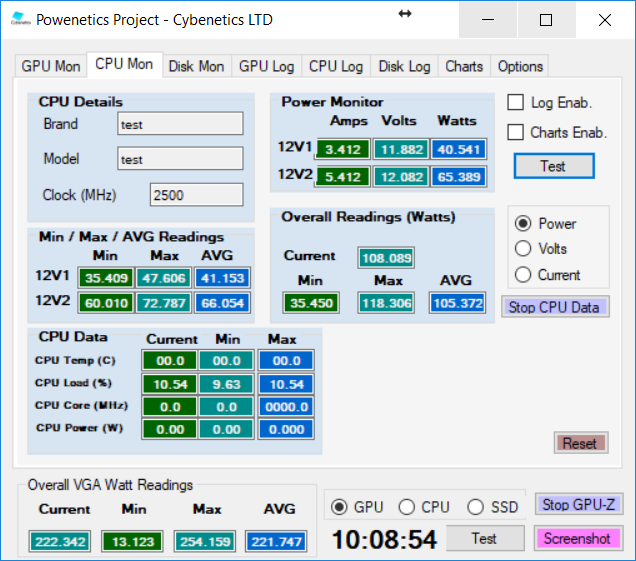Click the 12V1 Volts value 11.882
636x561 pixels.
point(401,149)
